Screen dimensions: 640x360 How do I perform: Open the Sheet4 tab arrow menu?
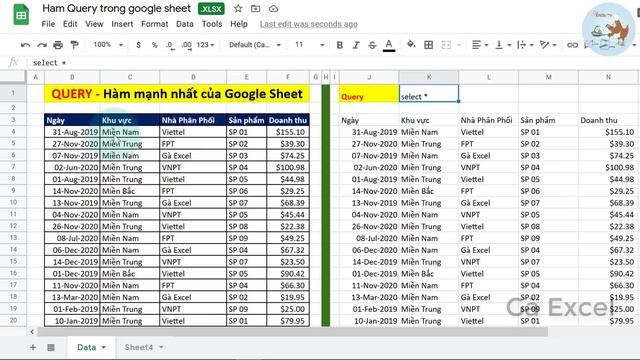161,347
